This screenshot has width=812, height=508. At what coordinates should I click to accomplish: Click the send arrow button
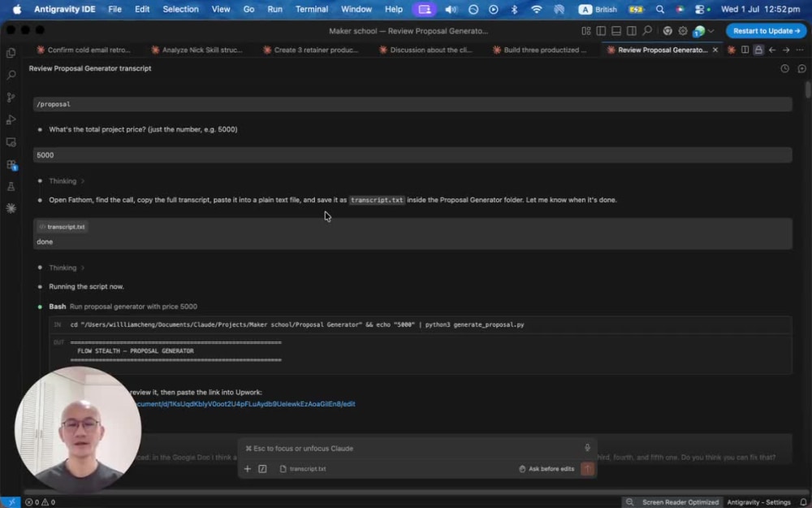(587, 469)
